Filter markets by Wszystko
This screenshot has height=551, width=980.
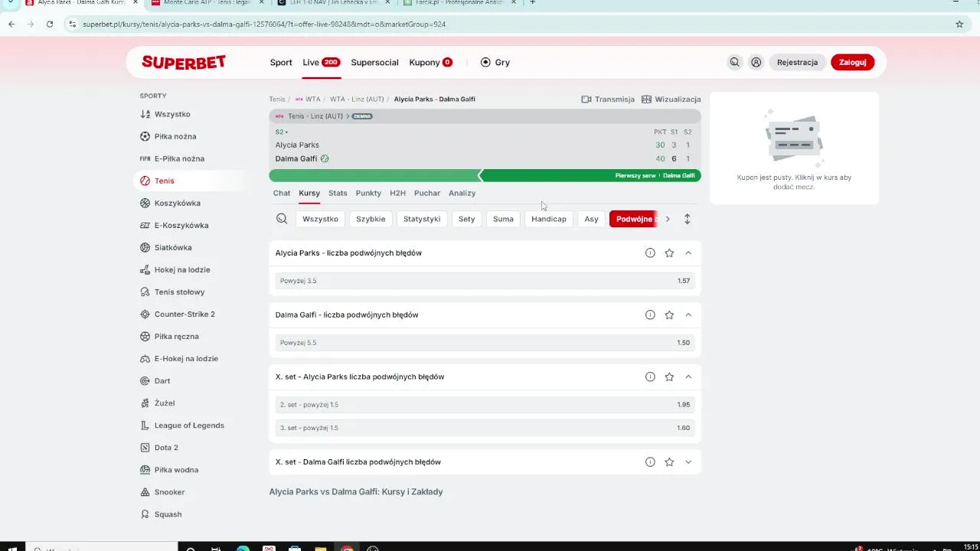[x=320, y=219]
